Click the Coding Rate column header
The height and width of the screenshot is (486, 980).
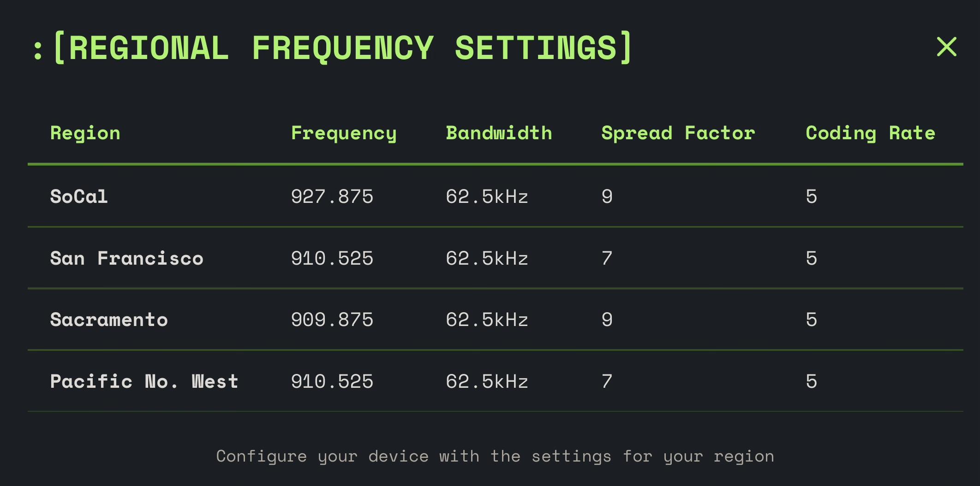coord(870,133)
